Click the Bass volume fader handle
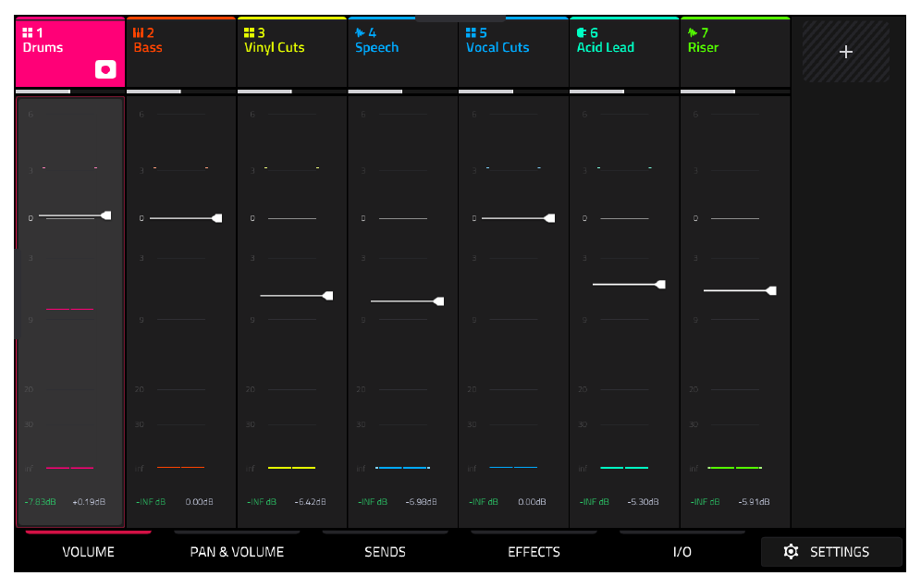The width and height of the screenshot is (921, 588). point(216,218)
